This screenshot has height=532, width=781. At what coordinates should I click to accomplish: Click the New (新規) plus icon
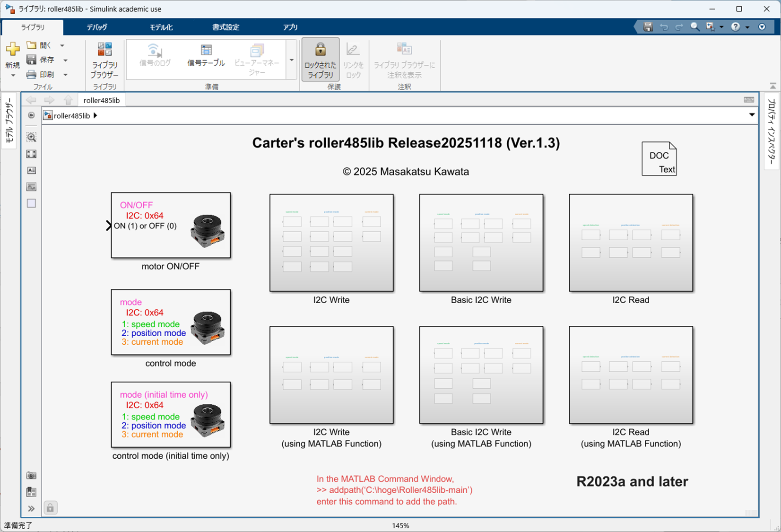(x=13, y=49)
